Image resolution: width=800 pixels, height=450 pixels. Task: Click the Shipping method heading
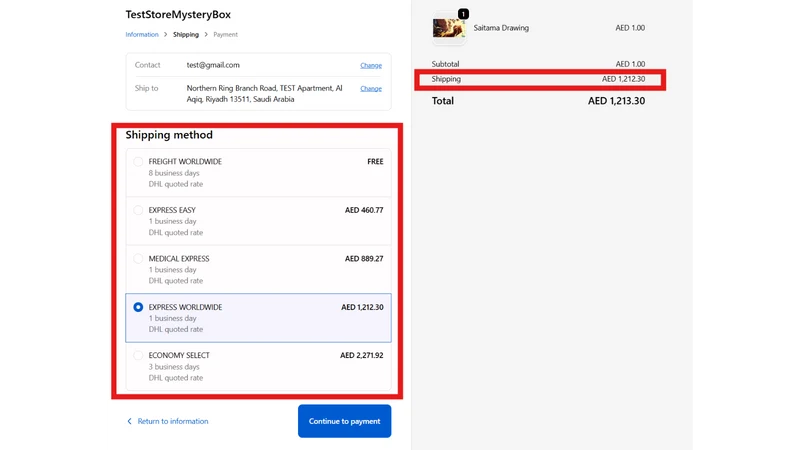[x=169, y=135]
